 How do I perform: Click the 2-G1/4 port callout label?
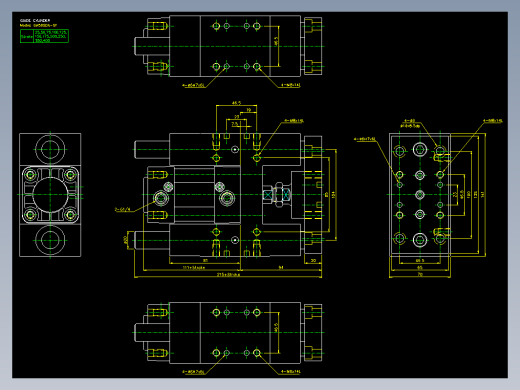point(123,209)
